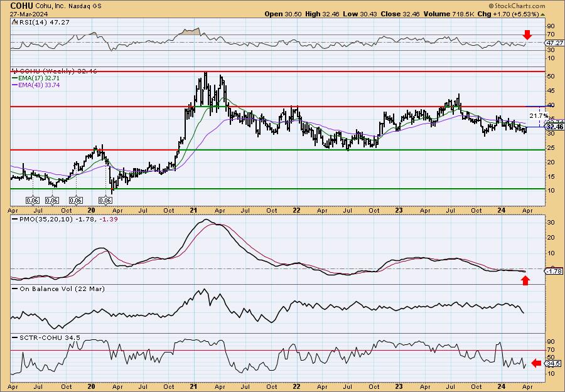Click the 'Open 30.50' value

coord(284,14)
